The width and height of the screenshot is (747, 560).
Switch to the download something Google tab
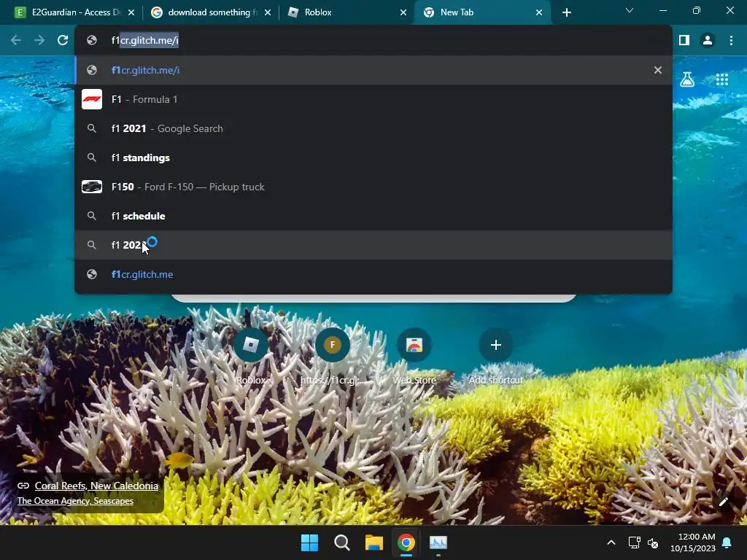click(209, 12)
